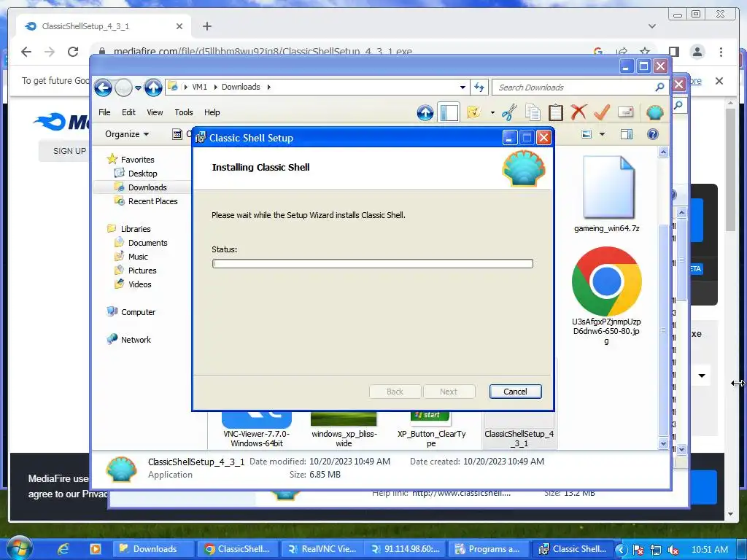Open the File menu
The height and width of the screenshot is (560, 747).
[104, 112]
